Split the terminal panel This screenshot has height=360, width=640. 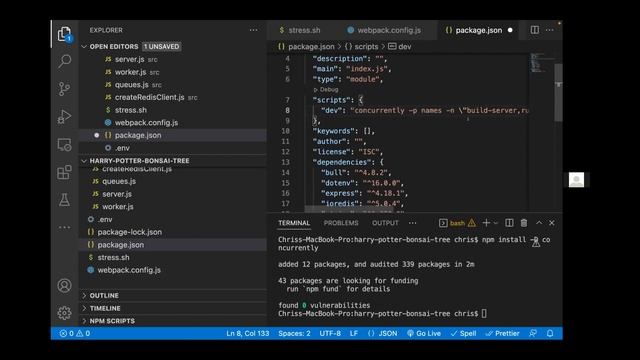(509, 223)
